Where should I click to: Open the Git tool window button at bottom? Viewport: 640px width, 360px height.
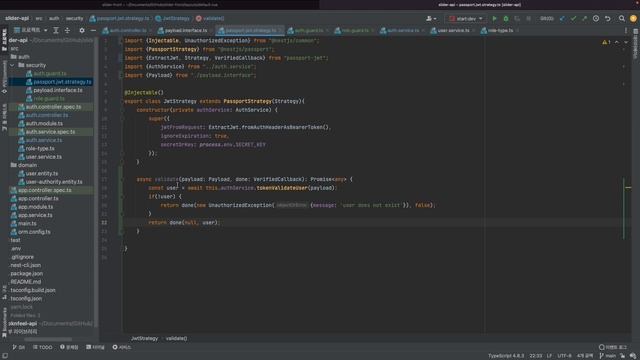(18, 347)
